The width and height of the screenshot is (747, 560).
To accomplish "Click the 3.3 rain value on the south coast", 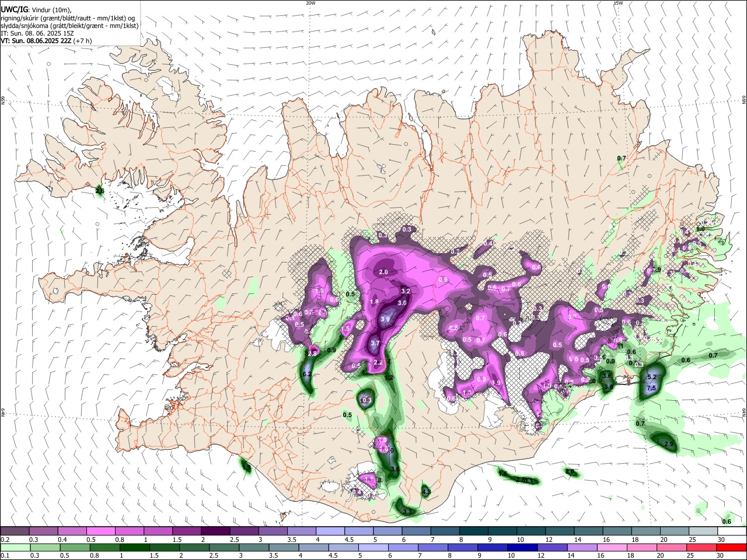I will (407, 512).
